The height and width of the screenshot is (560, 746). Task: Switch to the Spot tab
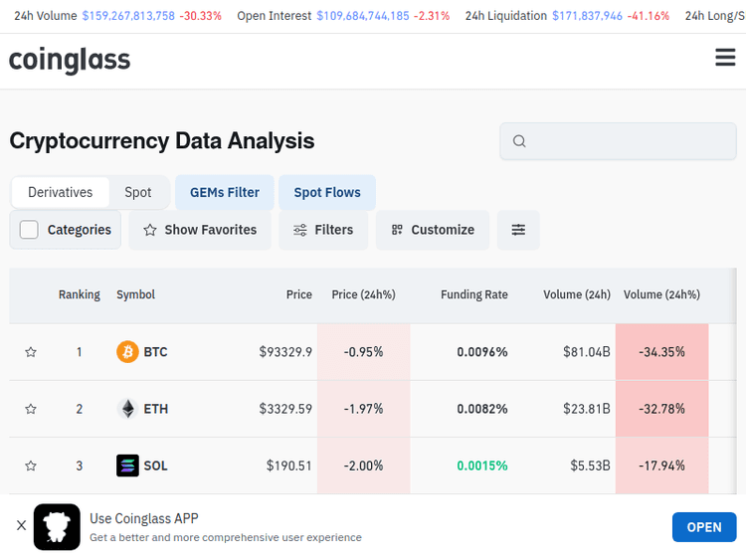click(138, 192)
